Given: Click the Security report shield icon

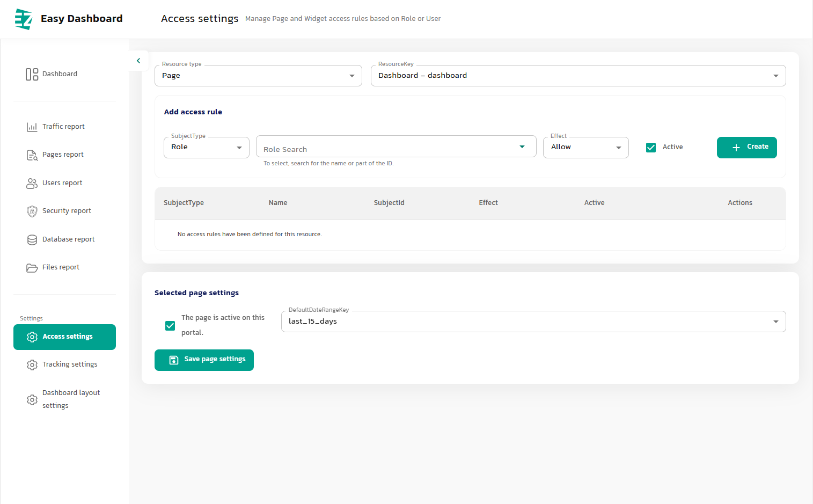Looking at the screenshot, I should (32, 211).
